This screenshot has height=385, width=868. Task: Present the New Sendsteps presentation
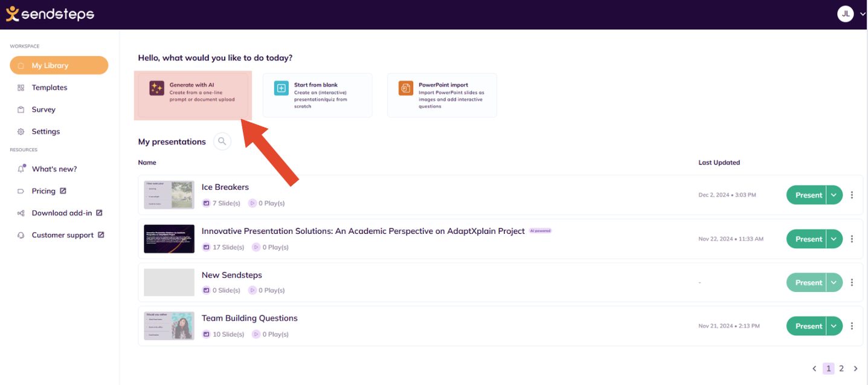(x=808, y=282)
